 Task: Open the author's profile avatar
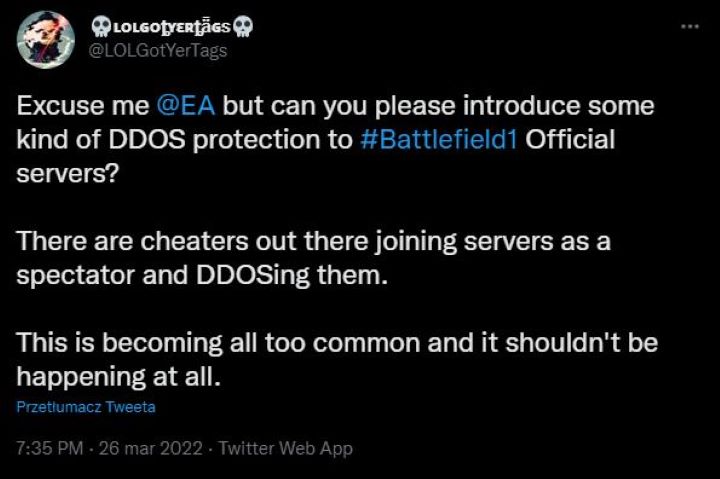click(46, 39)
